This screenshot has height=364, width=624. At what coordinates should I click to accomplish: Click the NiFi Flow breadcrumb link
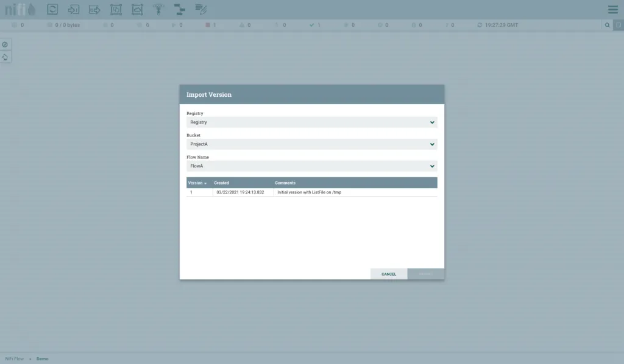point(15,359)
